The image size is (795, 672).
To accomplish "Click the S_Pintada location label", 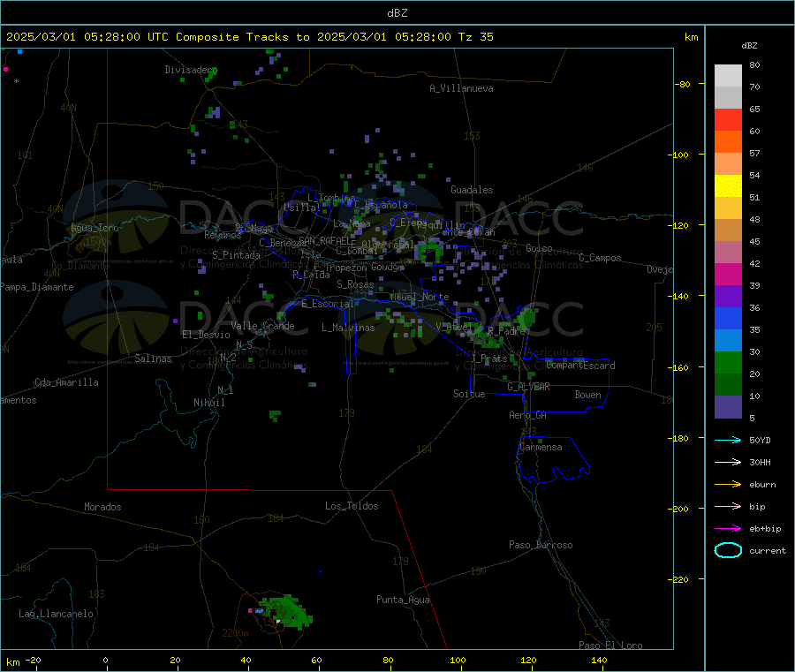I will click(236, 255).
